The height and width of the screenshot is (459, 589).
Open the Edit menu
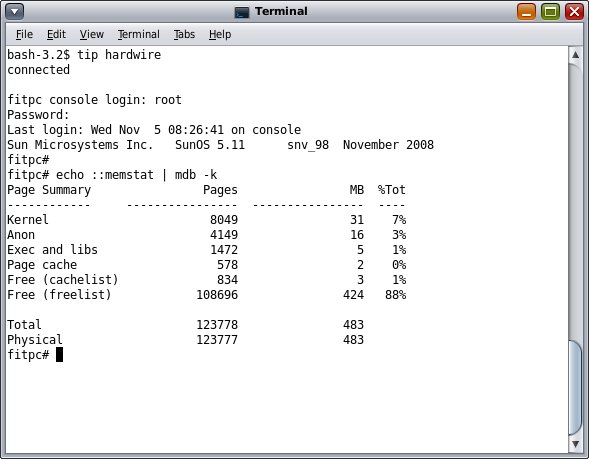pyautogui.click(x=56, y=35)
